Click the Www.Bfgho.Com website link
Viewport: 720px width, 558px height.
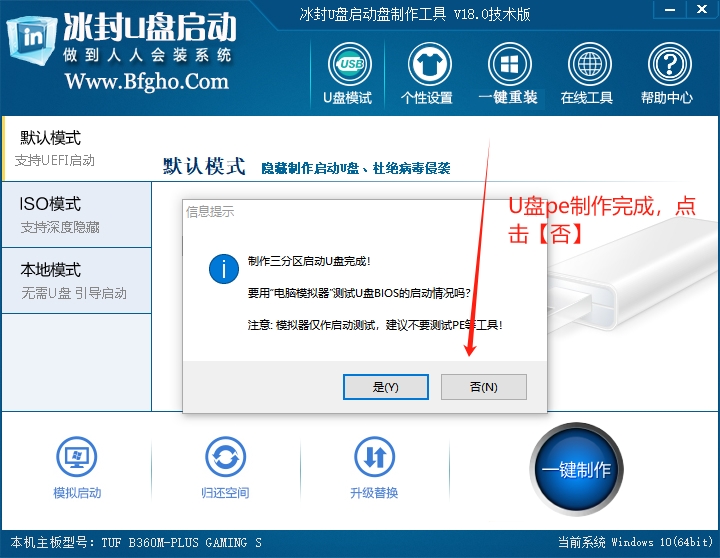(x=147, y=82)
